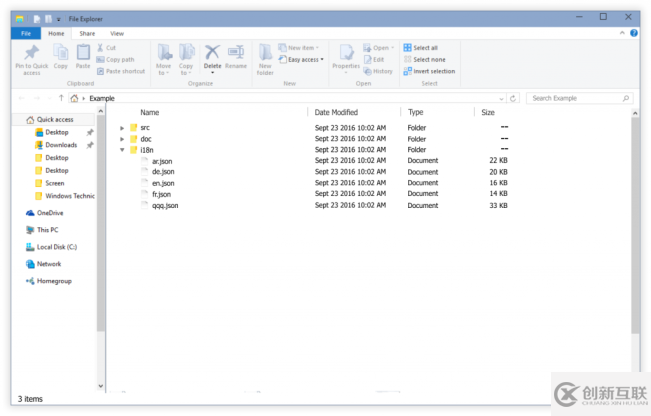Open the New item dropdown
651x416 pixels.
click(299, 48)
